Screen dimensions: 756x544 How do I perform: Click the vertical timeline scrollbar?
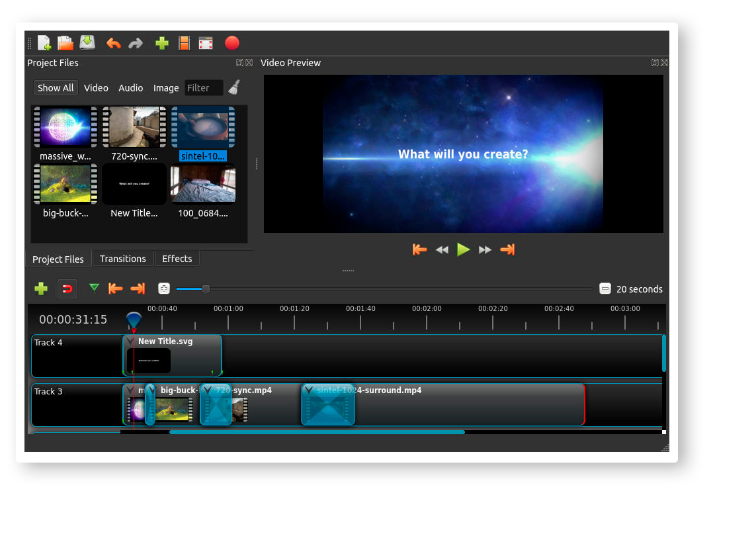(664, 353)
